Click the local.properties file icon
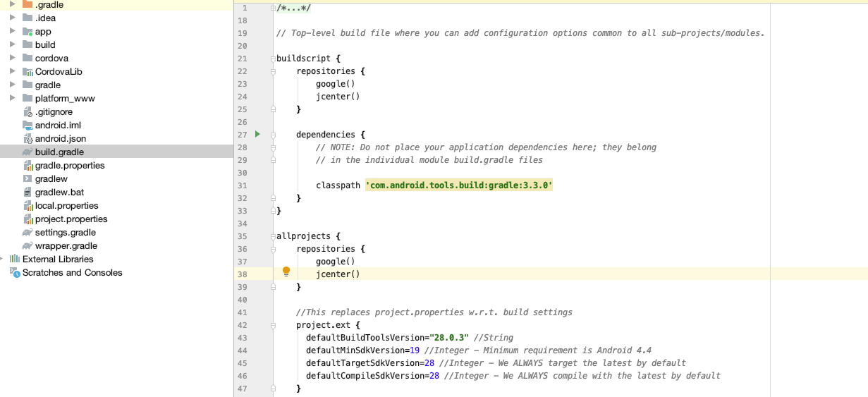The width and height of the screenshot is (868, 397). coord(27,205)
